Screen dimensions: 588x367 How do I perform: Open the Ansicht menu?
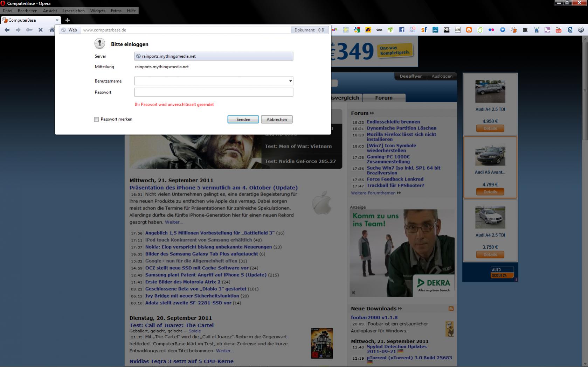[50, 11]
